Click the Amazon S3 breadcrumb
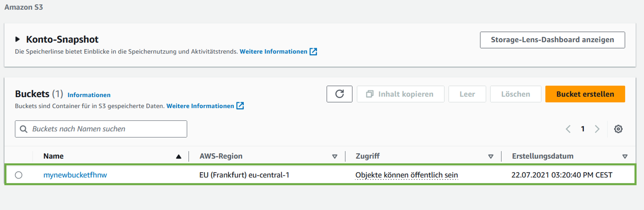Screen dimensions: 644x210 (24, 7)
